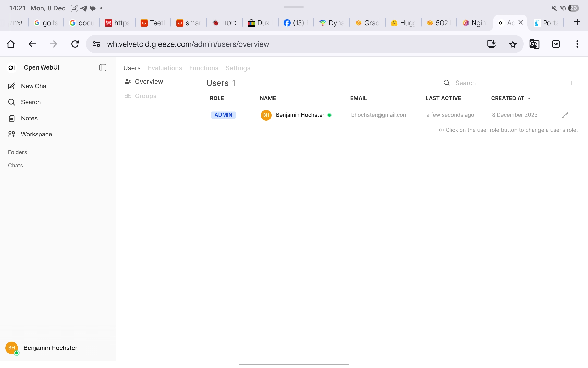This screenshot has width=588, height=368.
Task: Click the plus icon to add user
Action: [x=571, y=83]
